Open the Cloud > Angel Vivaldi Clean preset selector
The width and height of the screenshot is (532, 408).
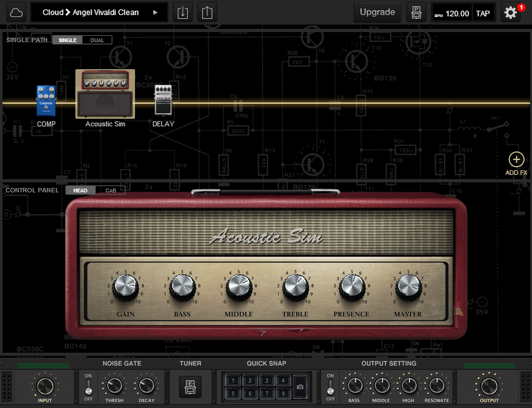99,13
